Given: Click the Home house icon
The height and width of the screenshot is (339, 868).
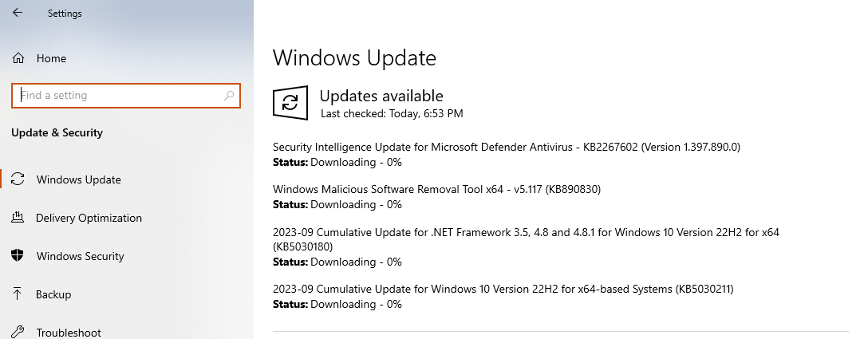Looking at the screenshot, I should click(x=18, y=58).
